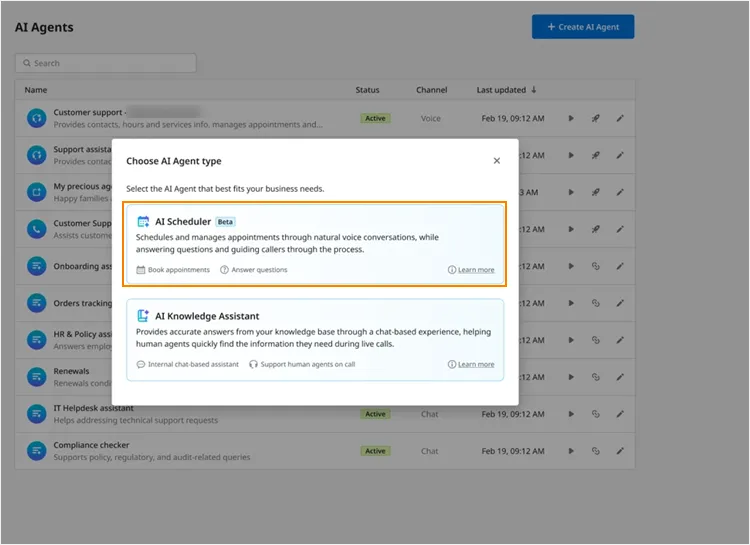Play test the My precious agent row

click(x=571, y=192)
